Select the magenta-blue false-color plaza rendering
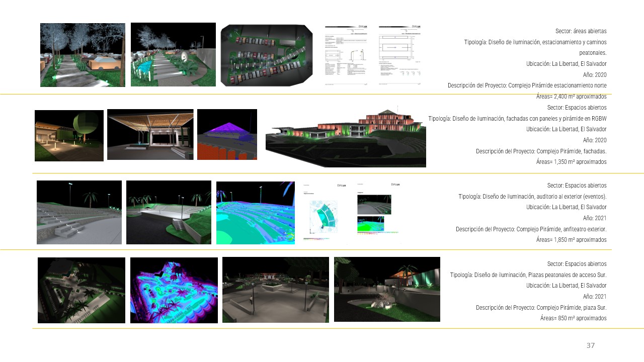 tap(174, 290)
